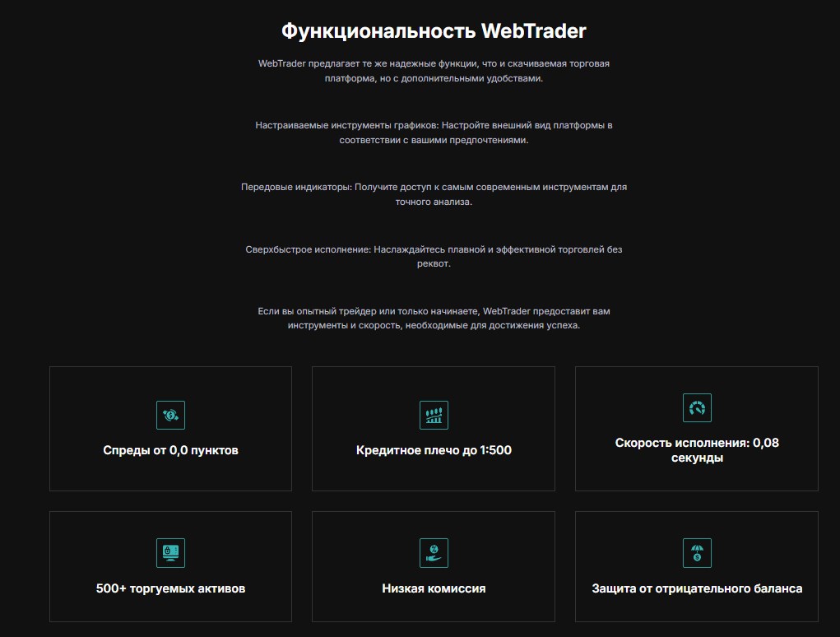Click the spreads currency exchange icon
840x637 pixels.
[170, 415]
